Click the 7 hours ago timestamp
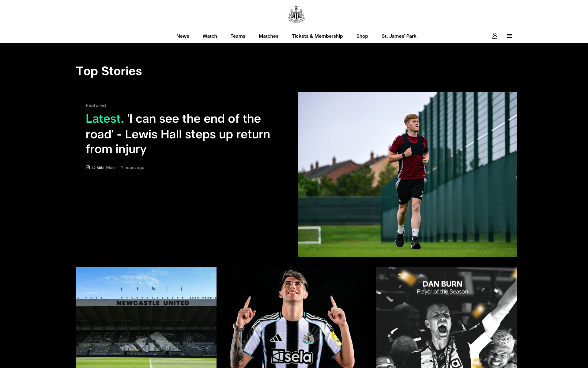 [133, 167]
